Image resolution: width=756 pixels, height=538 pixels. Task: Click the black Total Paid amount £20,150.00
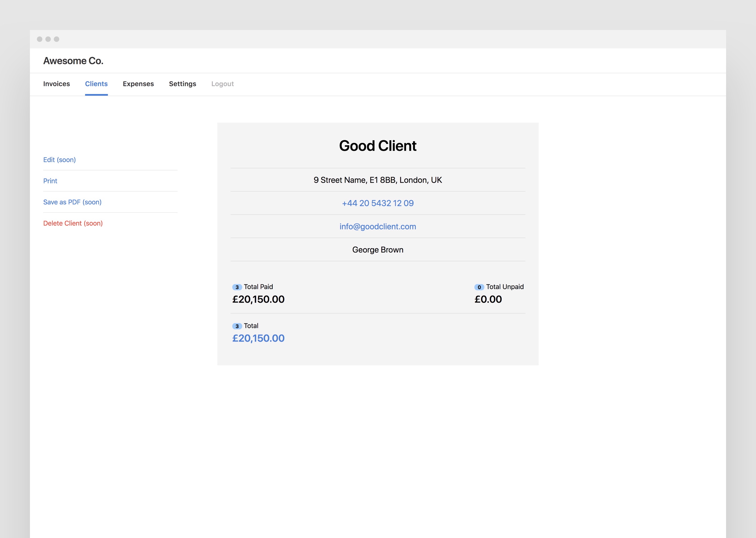(x=259, y=299)
